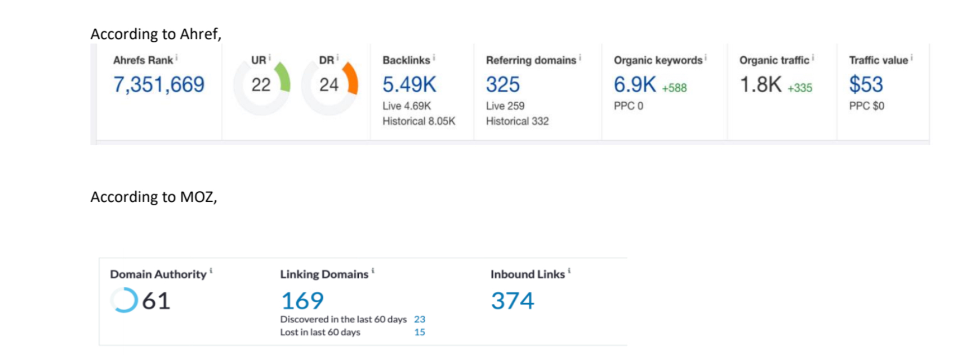Click the Organic traffic value 1.8K
Viewport: 980px width, 355px height.
point(760,84)
